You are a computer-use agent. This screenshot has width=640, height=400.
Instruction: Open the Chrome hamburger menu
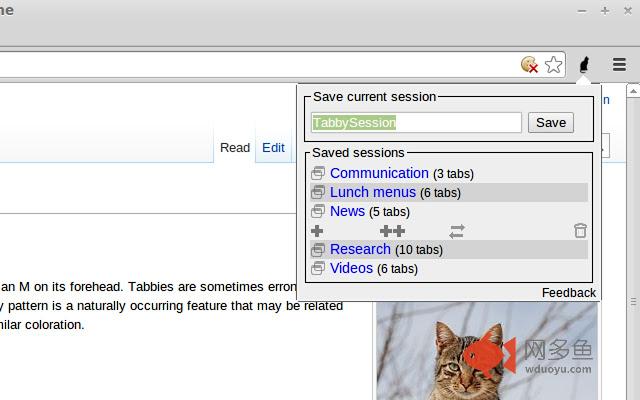coord(619,65)
